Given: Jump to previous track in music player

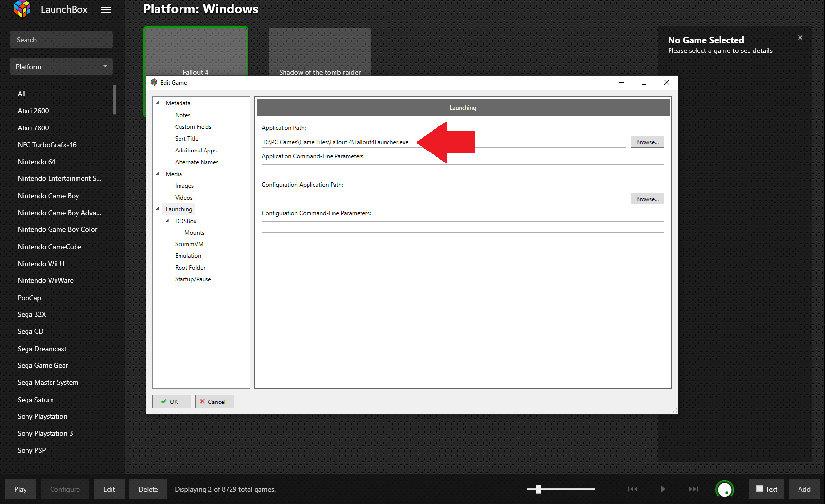Looking at the screenshot, I should [633, 489].
